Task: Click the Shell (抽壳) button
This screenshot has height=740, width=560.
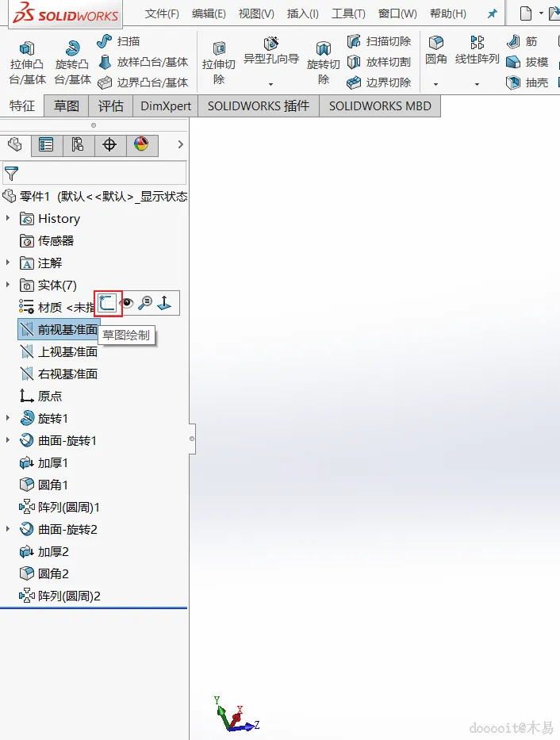Action: coord(527,83)
